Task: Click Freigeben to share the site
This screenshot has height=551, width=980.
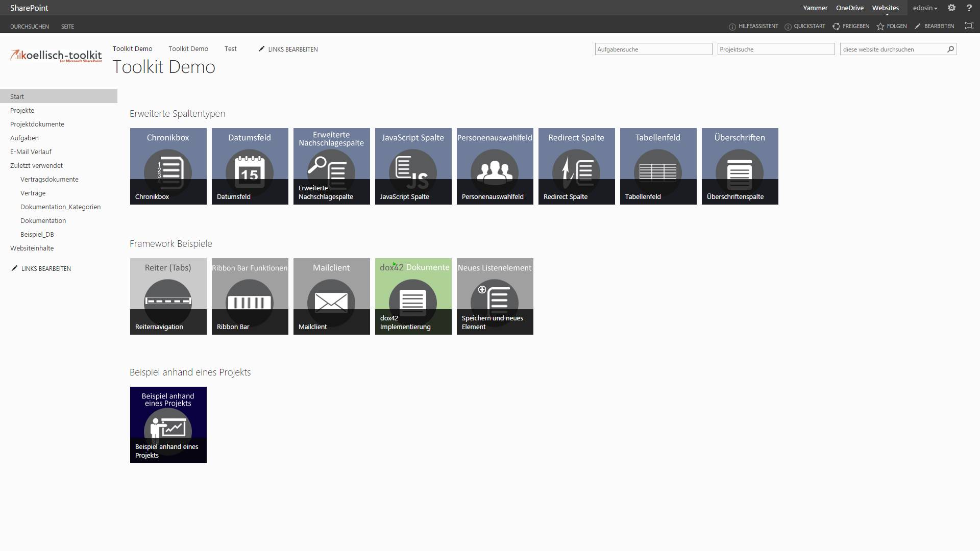Action: tap(851, 26)
